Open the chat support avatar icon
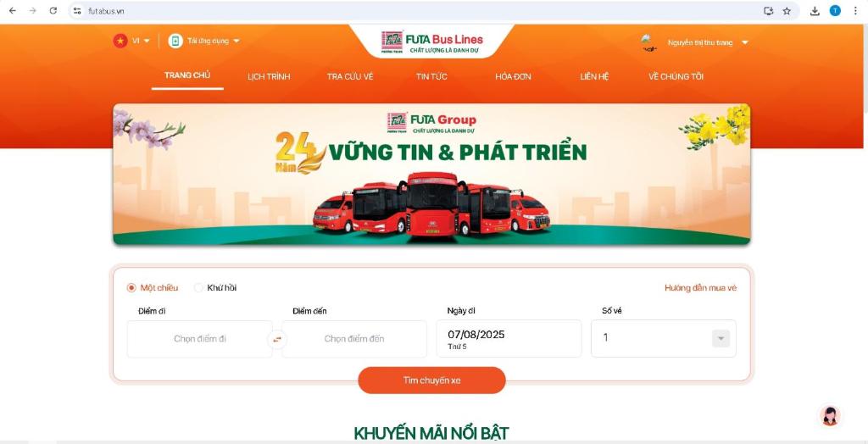Image resolution: width=868 pixels, height=444 pixels. pos(830,416)
